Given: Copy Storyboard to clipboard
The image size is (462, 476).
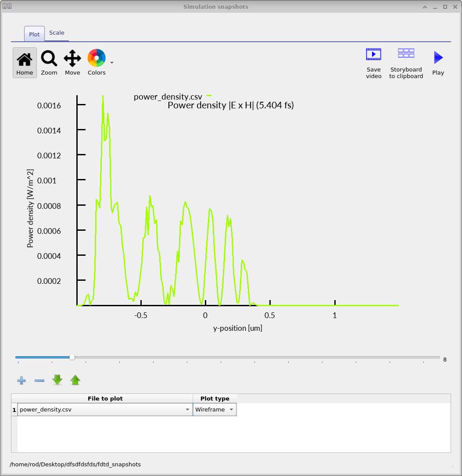Looking at the screenshot, I should pyautogui.click(x=406, y=63).
